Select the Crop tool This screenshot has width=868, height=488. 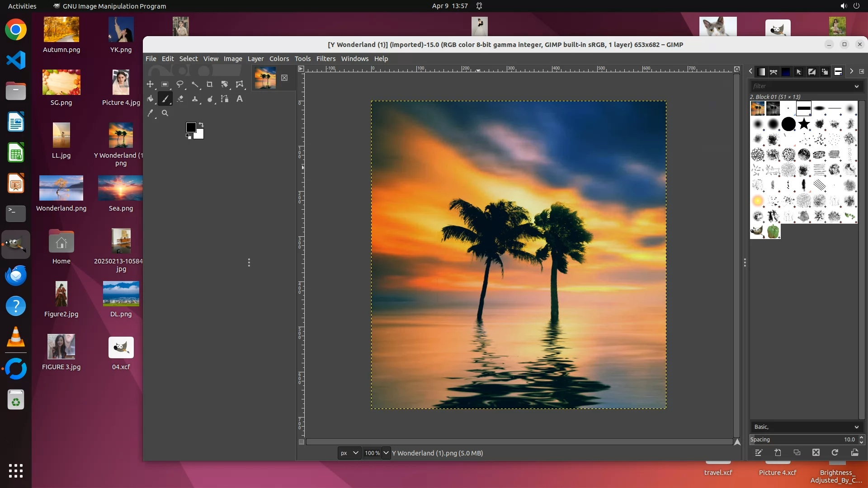coord(209,84)
